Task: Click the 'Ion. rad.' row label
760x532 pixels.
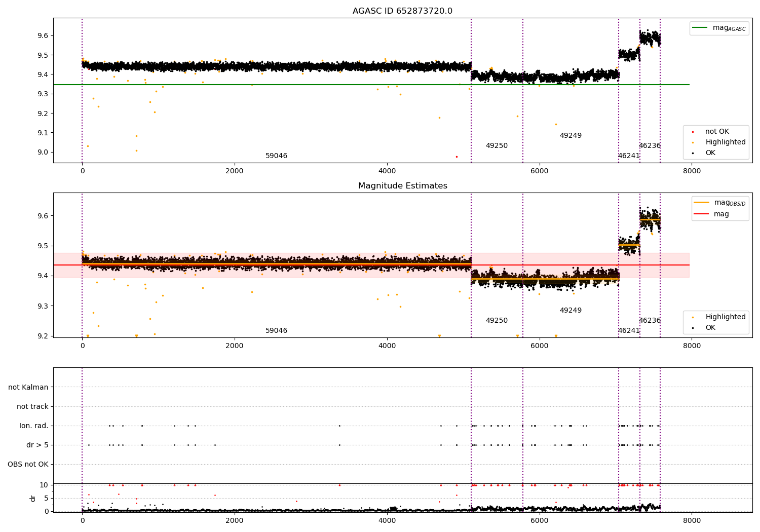Action: pos(34,426)
